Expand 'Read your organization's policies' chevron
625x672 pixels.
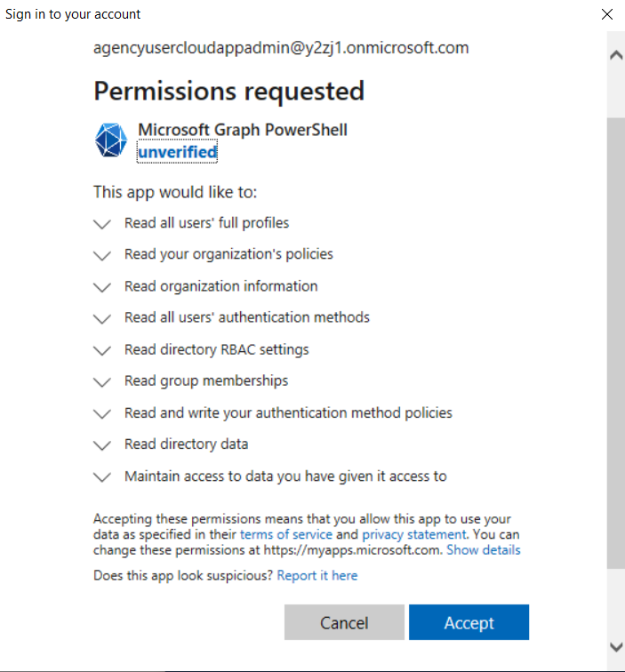click(102, 255)
